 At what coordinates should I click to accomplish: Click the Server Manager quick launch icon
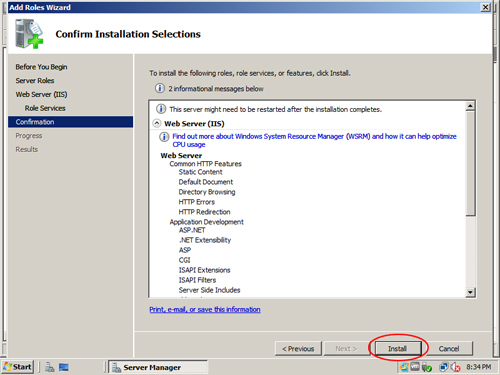[x=50, y=367]
